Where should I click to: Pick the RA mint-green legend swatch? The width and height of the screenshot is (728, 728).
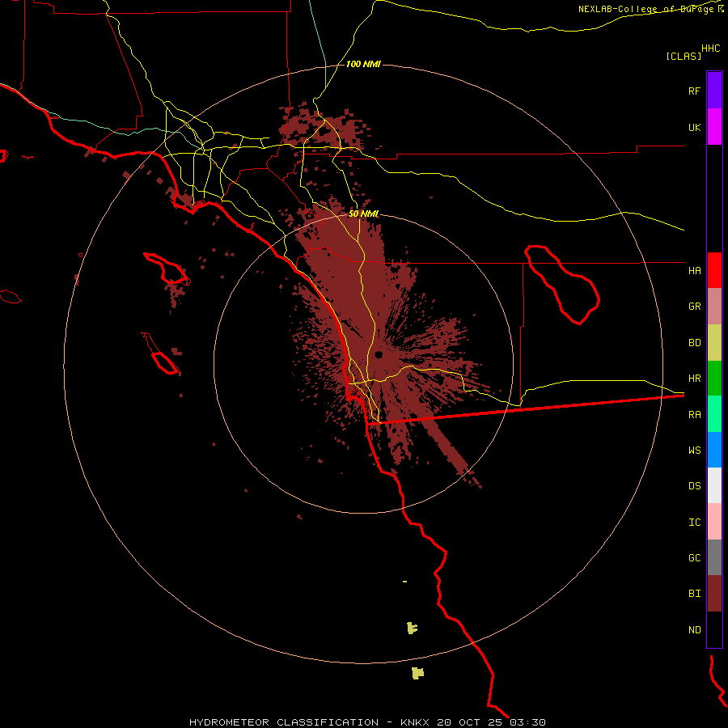(714, 414)
